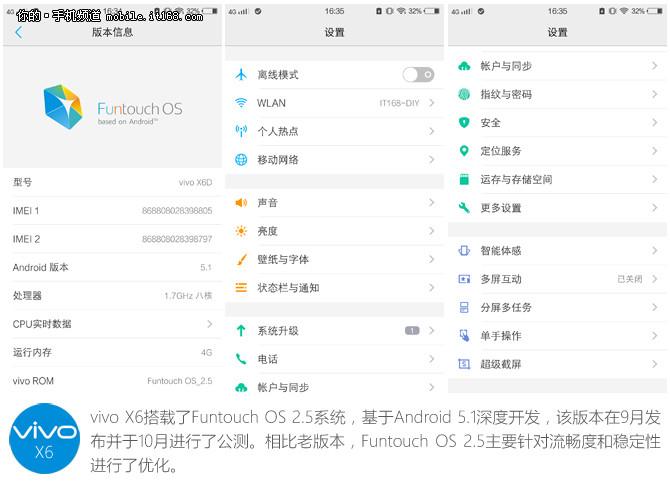Click the WLAN Wi-Fi icon

tap(241, 103)
